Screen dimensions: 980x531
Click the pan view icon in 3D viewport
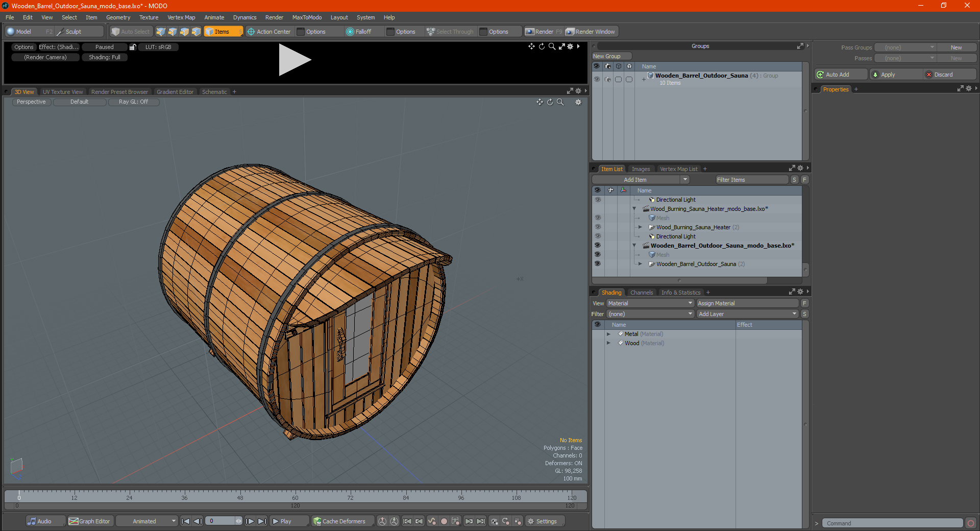[540, 102]
